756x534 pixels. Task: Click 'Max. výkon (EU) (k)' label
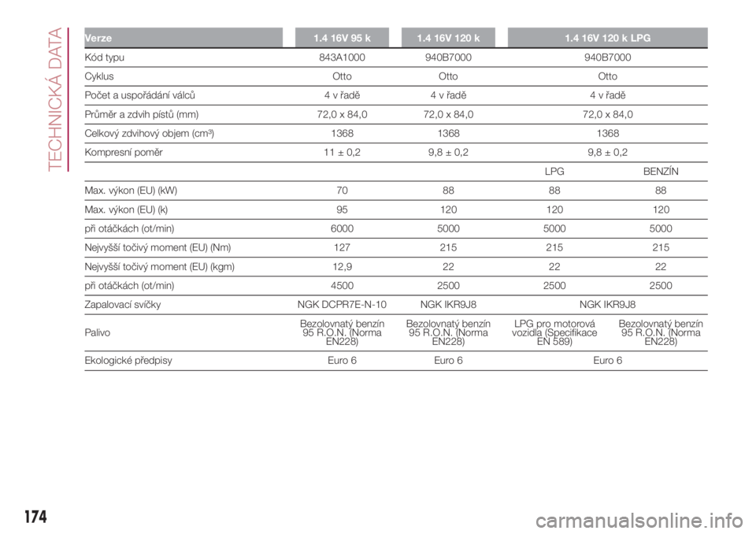(x=126, y=210)
